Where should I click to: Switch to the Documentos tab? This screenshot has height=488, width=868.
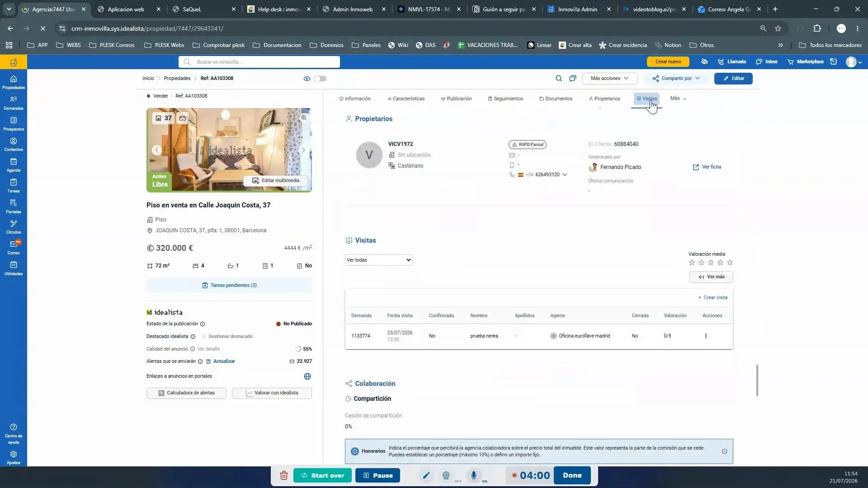(556, 99)
